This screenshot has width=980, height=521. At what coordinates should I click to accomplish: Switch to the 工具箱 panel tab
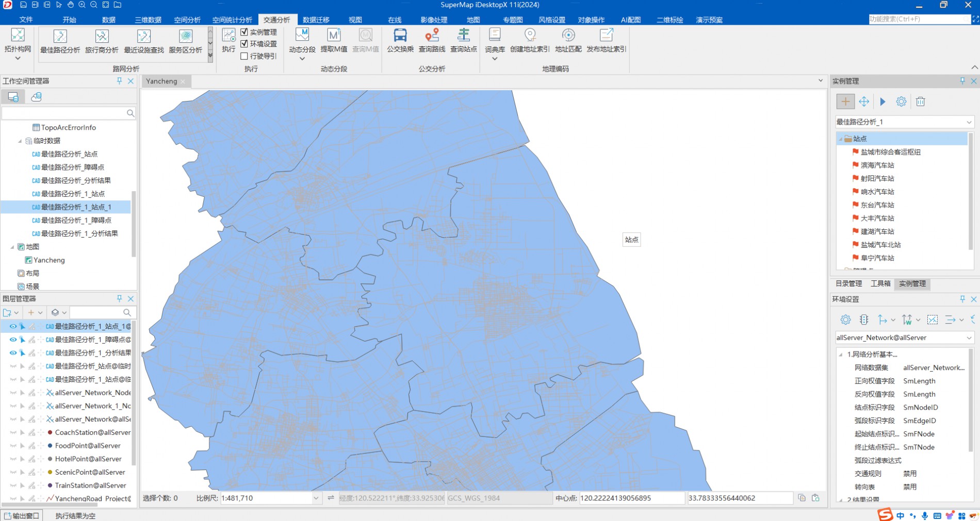pos(880,283)
